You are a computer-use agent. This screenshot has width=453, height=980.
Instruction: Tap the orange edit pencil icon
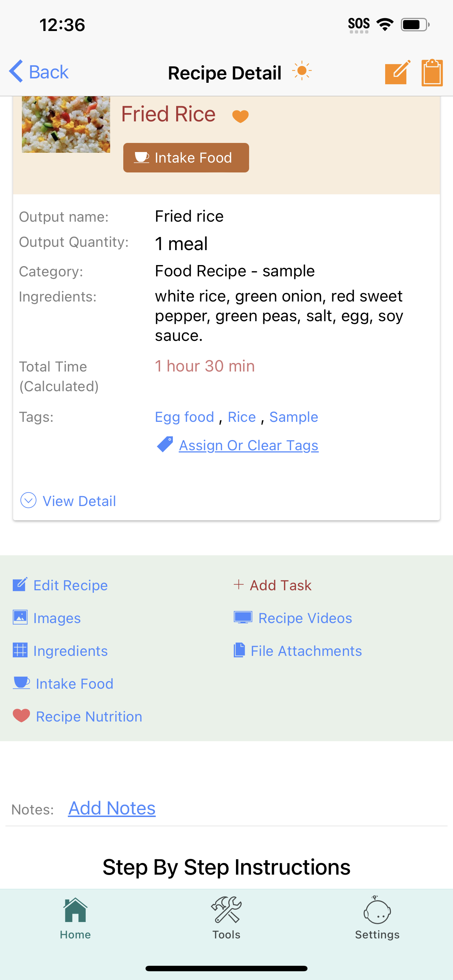pyautogui.click(x=398, y=72)
